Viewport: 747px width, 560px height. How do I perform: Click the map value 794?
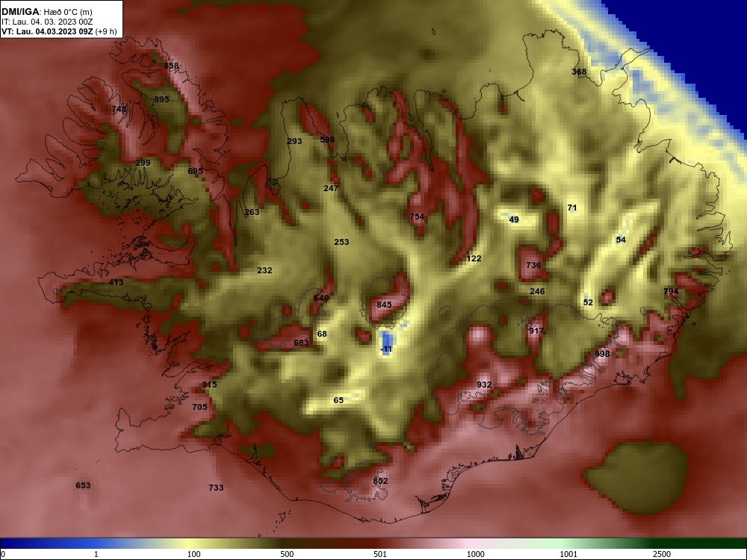(671, 291)
